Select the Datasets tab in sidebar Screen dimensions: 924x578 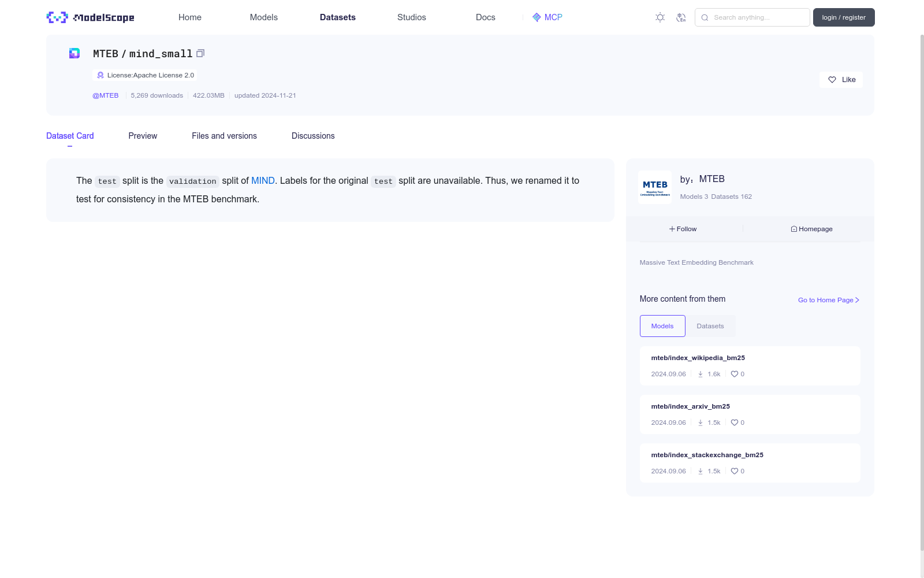(710, 326)
